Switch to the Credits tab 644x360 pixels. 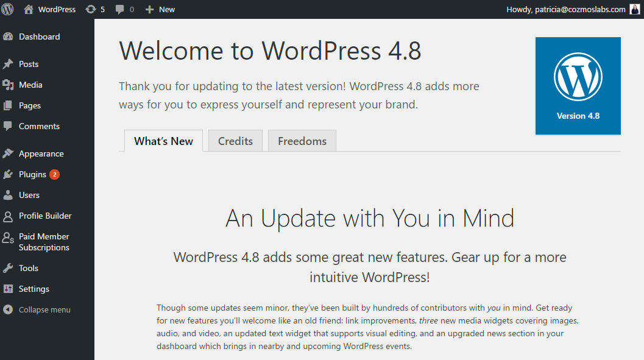[235, 141]
